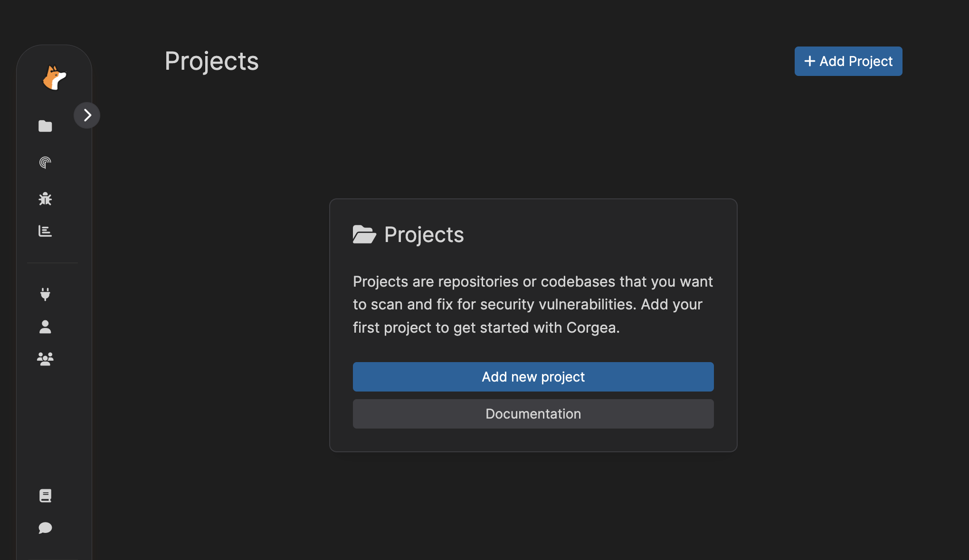Open the chart reports icon in sidebar
Viewport: 969px width, 560px height.
pos(45,231)
